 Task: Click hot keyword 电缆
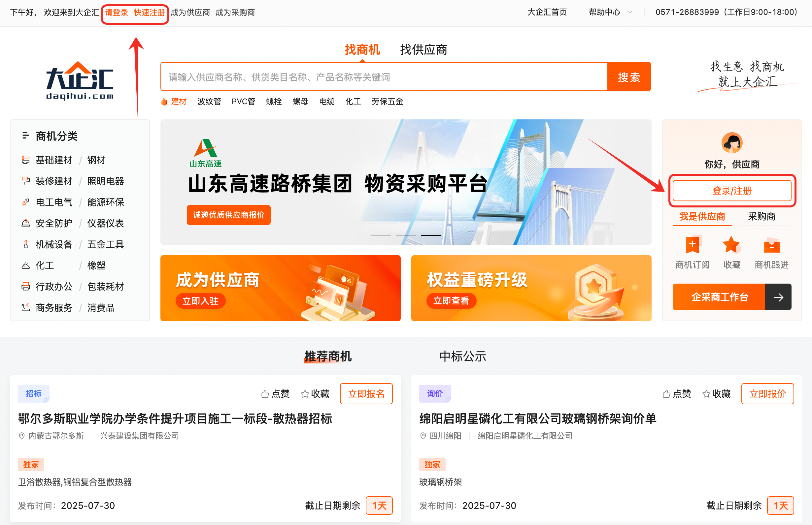tap(327, 102)
